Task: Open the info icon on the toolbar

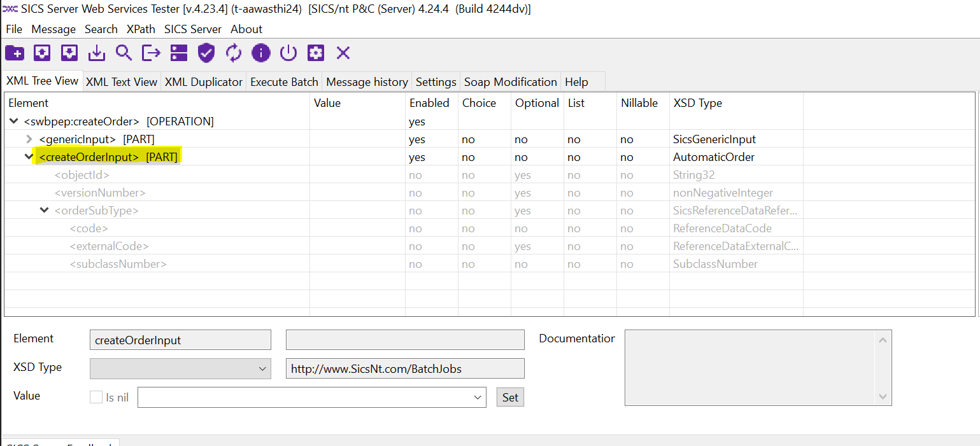Action: (x=260, y=53)
